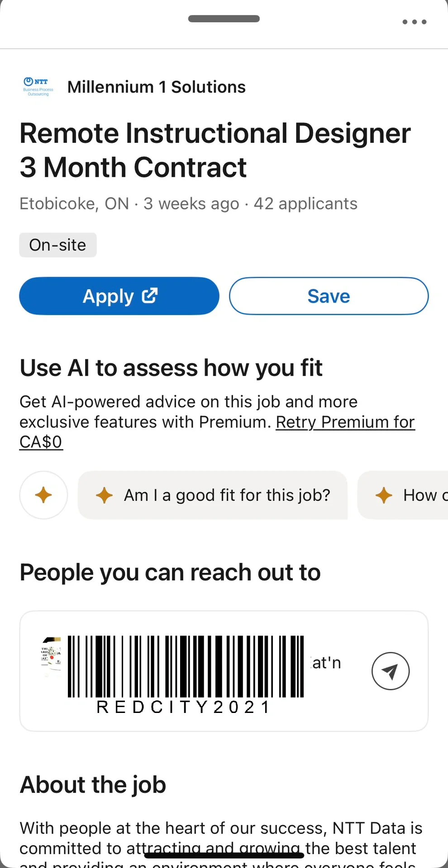
Task: Tap the job title heading
Action: coord(215,150)
